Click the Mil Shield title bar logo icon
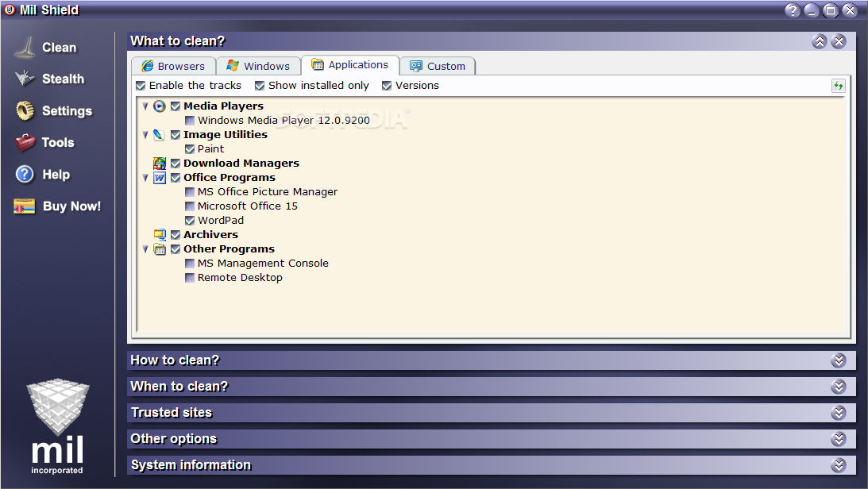This screenshot has height=489, width=868. tap(10, 10)
